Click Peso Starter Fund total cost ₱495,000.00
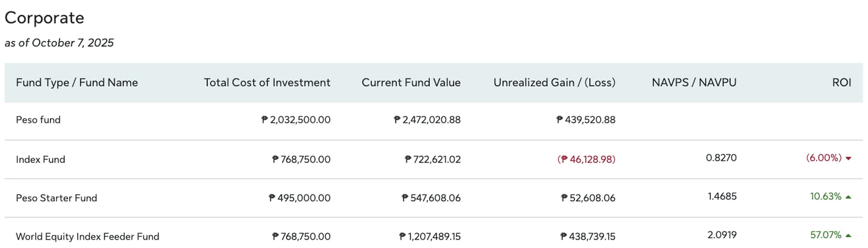 click(300, 198)
